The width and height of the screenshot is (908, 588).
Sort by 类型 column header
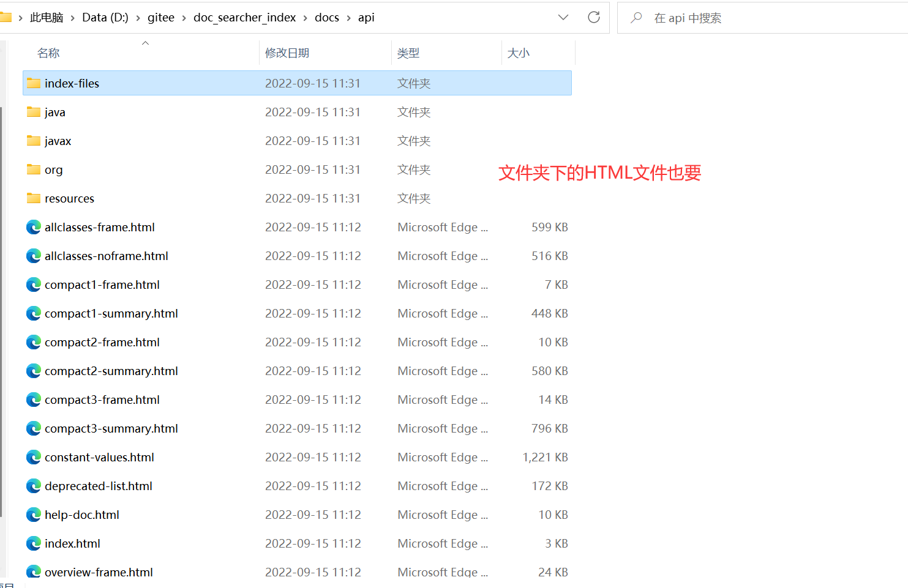point(408,53)
